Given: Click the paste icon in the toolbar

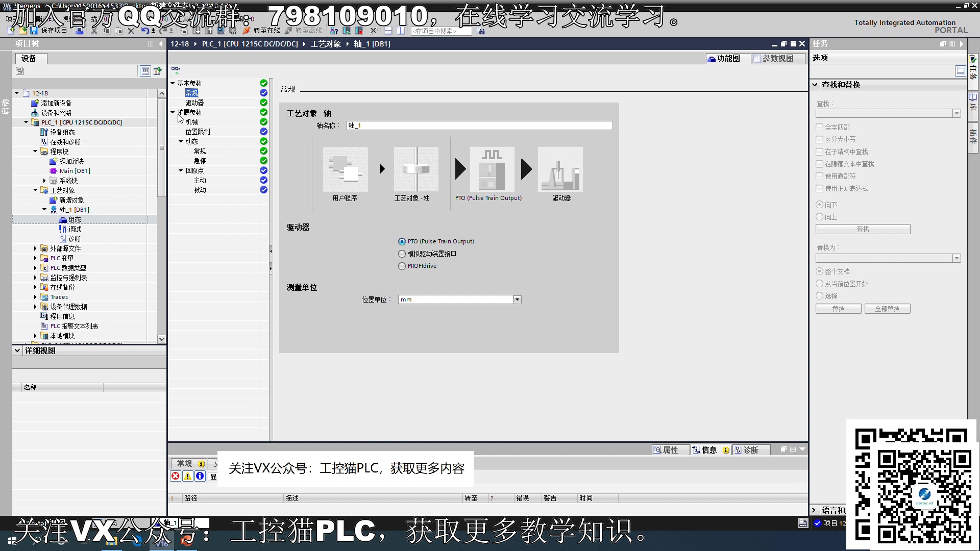Looking at the screenshot, I should pos(119,31).
